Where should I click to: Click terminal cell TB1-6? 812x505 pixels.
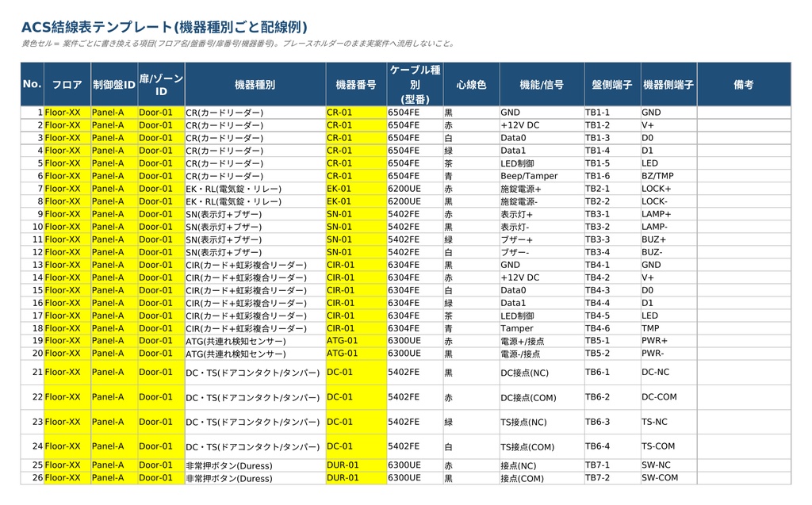612,176
